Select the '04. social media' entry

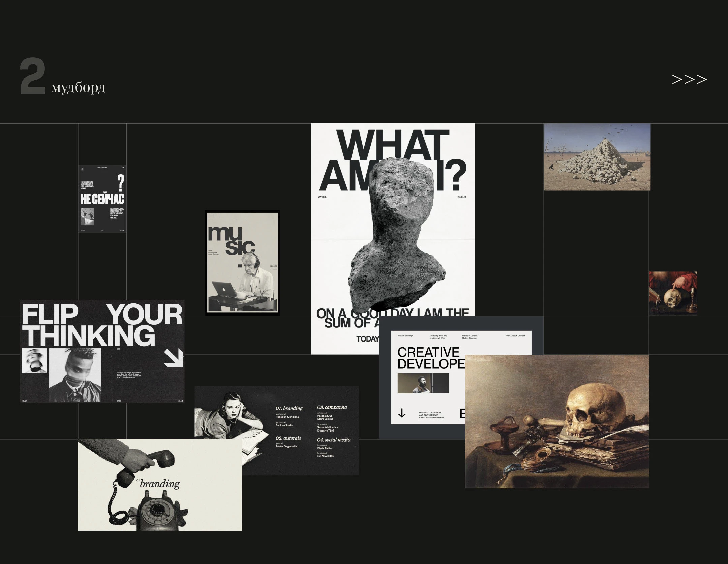point(334,440)
